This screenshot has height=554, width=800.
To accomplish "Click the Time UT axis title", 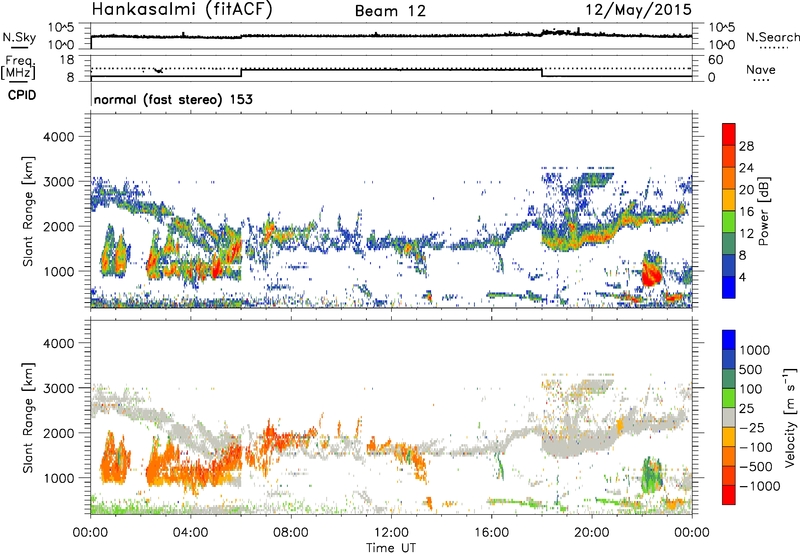I will 391,547.
